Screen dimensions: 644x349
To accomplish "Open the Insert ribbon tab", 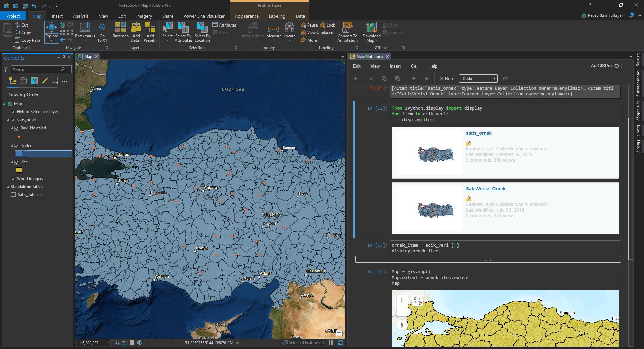I will (x=57, y=16).
